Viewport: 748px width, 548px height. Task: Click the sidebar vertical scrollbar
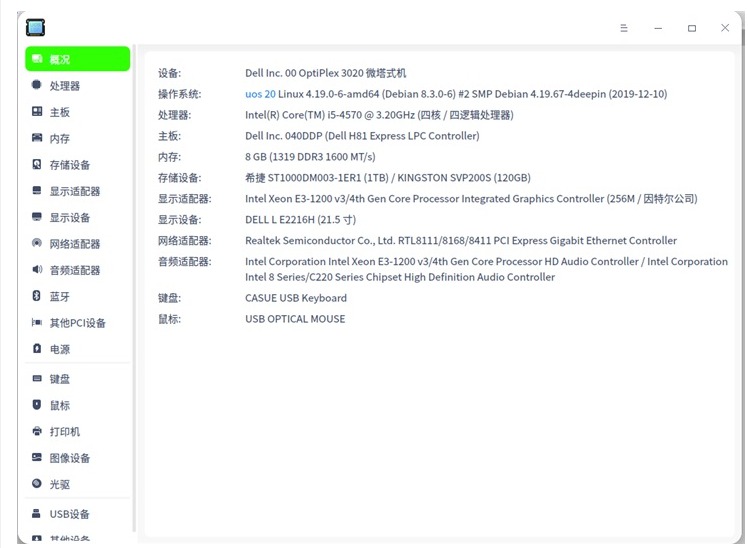[x=135, y=289]
